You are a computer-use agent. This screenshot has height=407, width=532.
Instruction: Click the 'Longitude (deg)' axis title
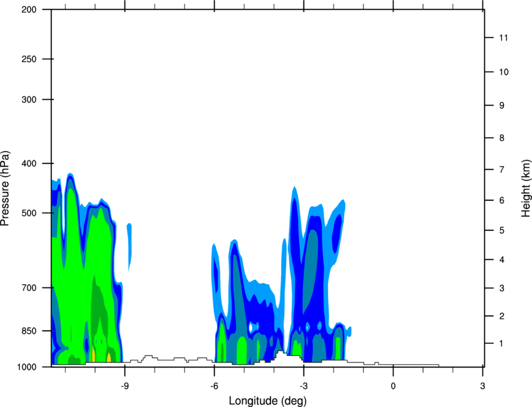[x=268, y=401]
